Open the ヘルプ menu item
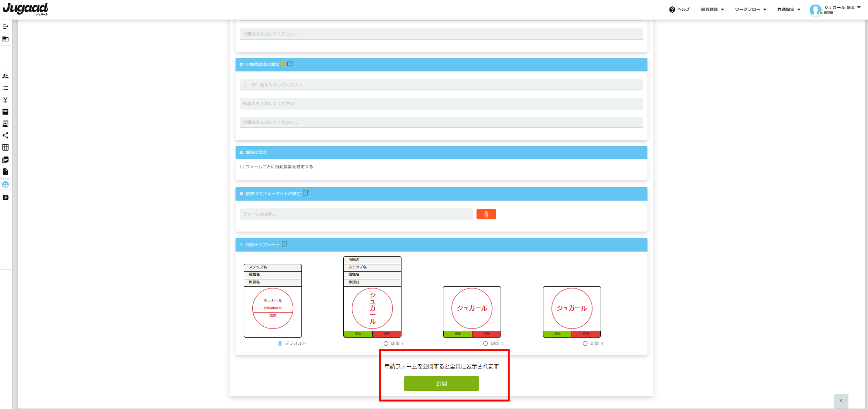This screenshot has width=868, height=409. click(680, 9)
